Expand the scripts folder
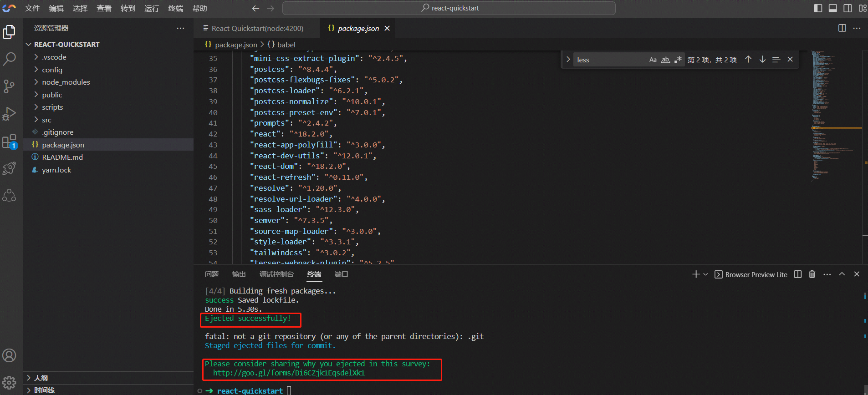868x395 pixels. (x=108, y=107)
